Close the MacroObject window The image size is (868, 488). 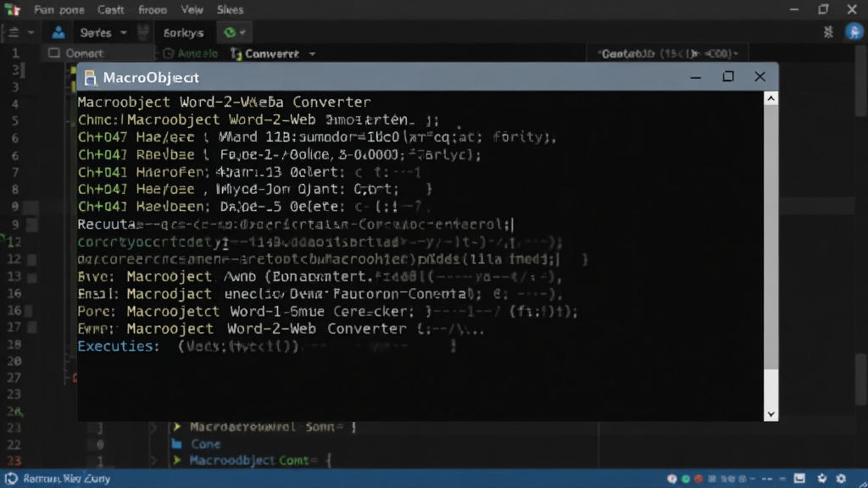pyautogui.click(x=760, y=76)
